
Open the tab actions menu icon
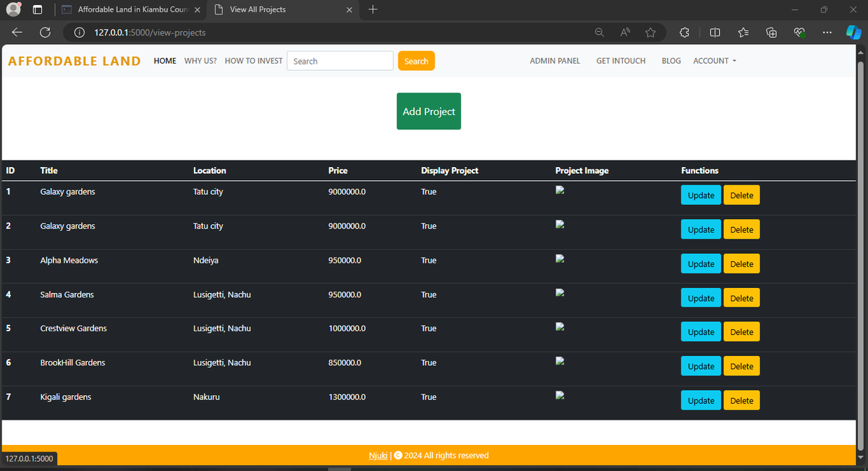coord(38,9)
